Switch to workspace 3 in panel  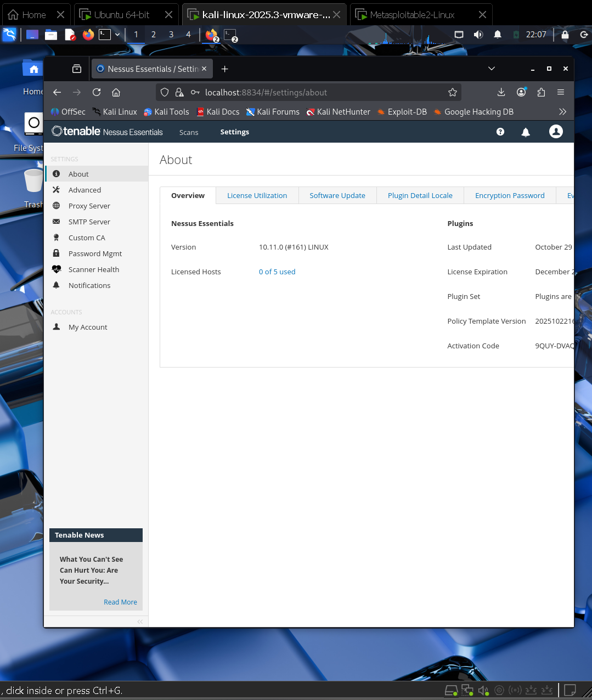[171, 35]
